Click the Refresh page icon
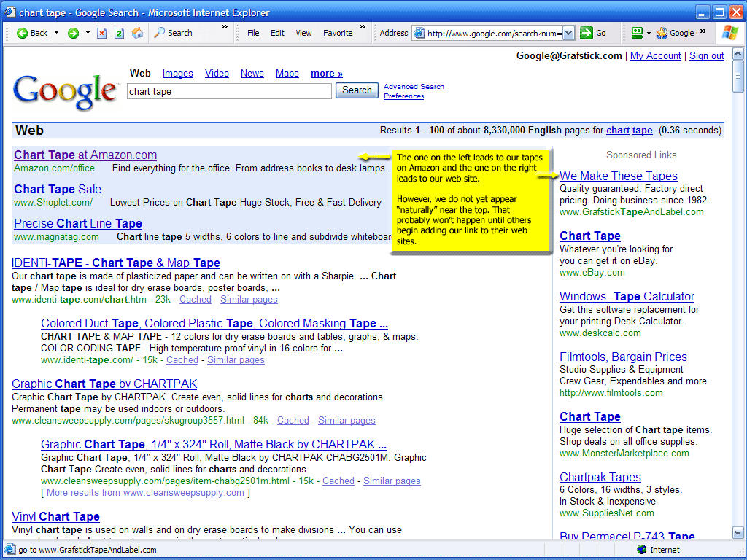This screenshot has height=560, width=747. coord(119,33)
